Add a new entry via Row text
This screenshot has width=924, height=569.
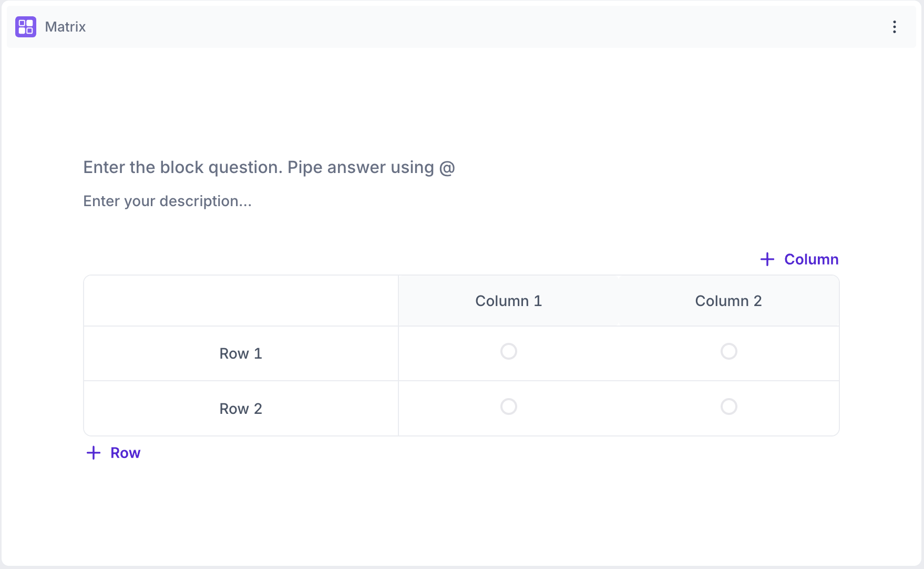pos(125,453)
